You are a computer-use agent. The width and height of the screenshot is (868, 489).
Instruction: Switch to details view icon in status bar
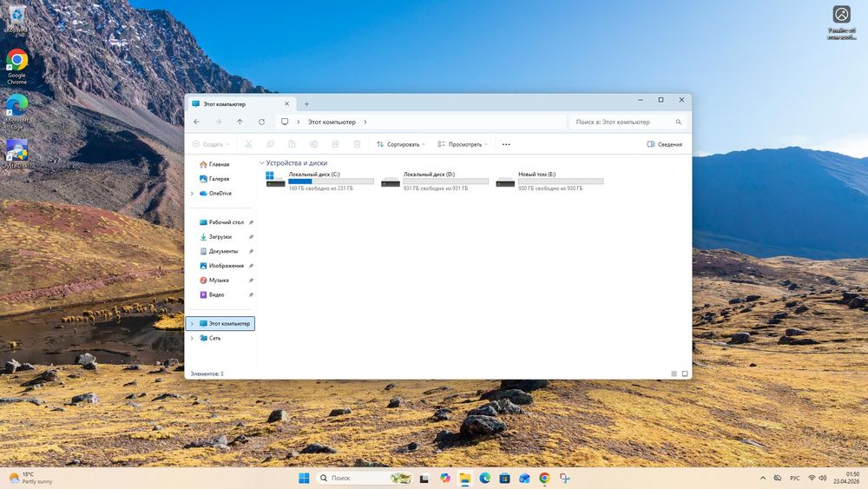tap(674, 373)
